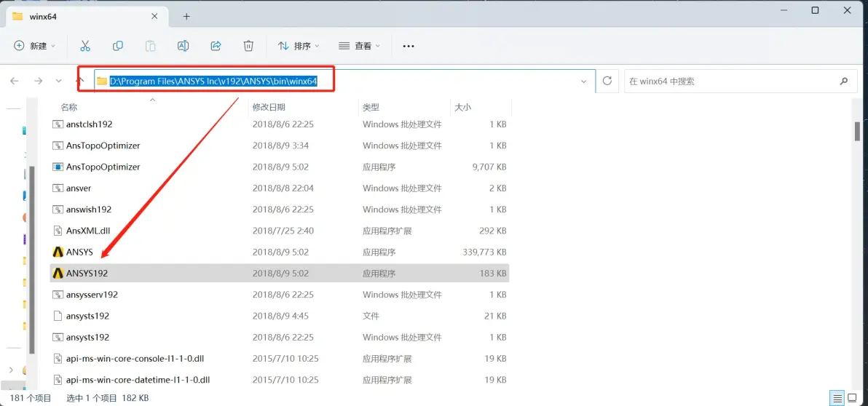This screenshot has height=406, width=868.
Task: Open the 查看 view dropdown
Action: click(x=360, y=46)
